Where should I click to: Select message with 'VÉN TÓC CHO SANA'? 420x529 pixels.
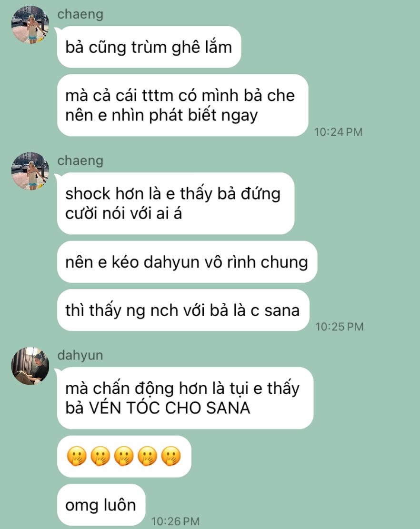point(185,398)
